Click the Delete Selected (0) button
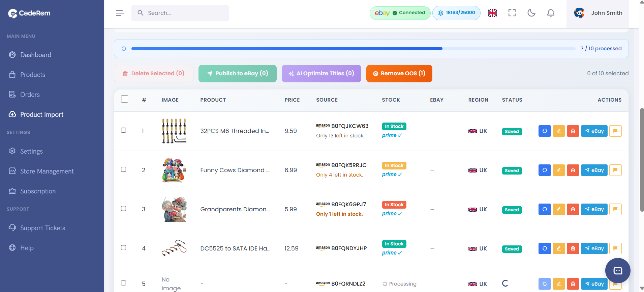644x292 pixels. [x=153, y=74]
